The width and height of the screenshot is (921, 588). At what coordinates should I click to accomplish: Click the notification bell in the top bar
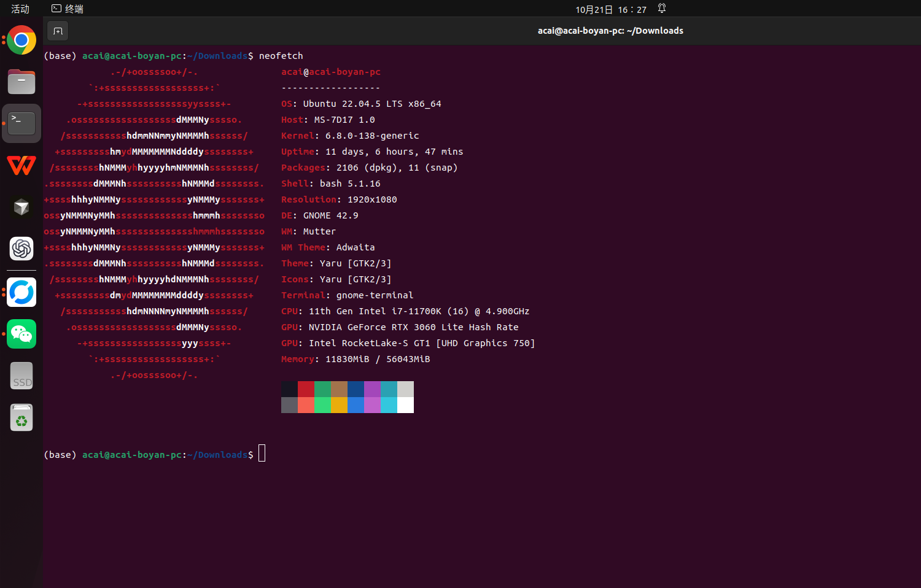click(662, 9)
